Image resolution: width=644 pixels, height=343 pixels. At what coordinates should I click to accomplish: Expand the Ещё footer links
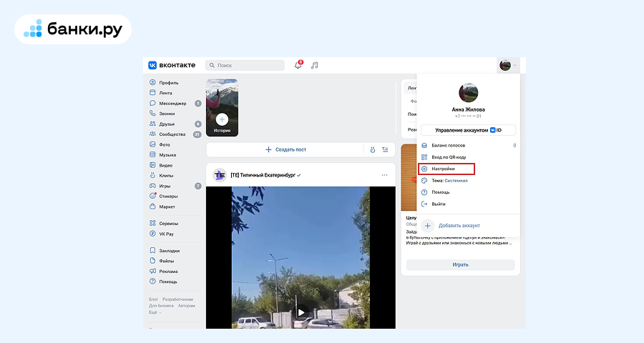coord(155,312)
